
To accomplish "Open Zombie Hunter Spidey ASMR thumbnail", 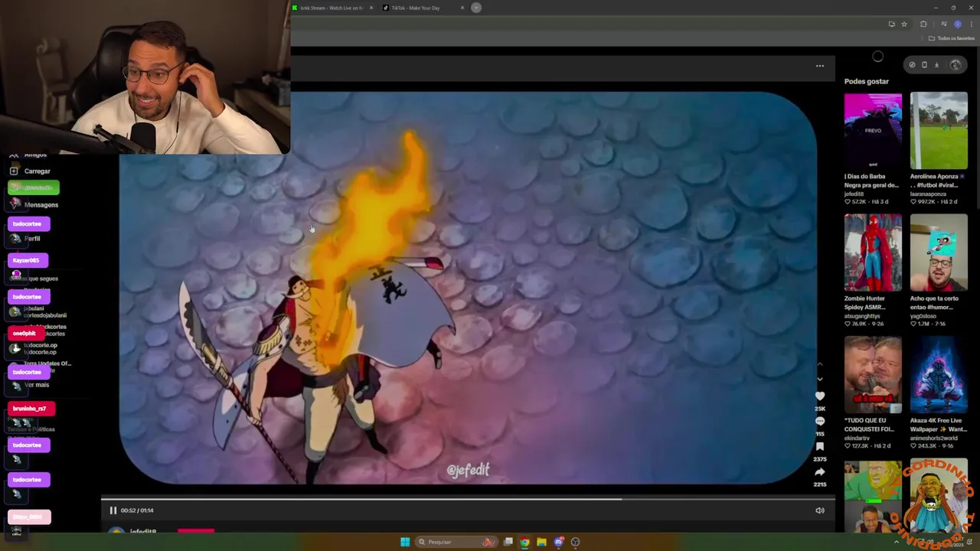I will 873,253.
